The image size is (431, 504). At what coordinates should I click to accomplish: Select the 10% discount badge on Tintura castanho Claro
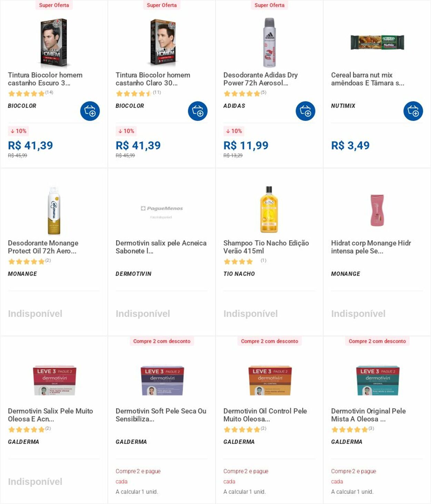126,131
